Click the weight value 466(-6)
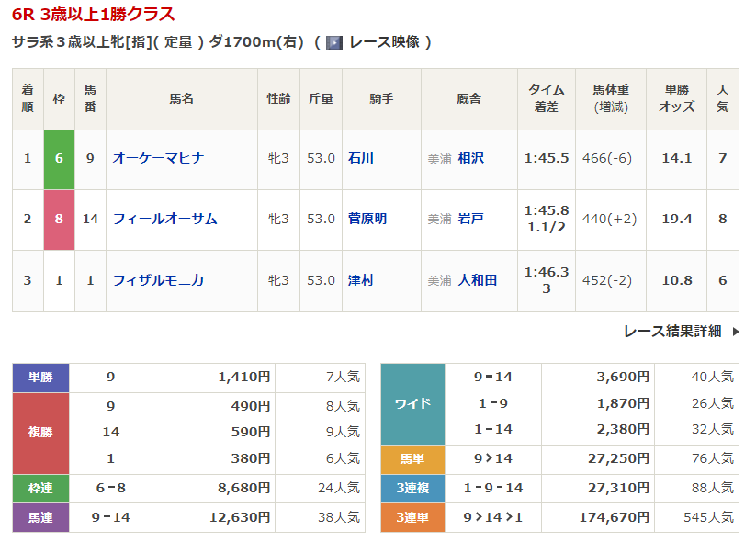Viewport: 756px width, 542px height. pyautogui.click(x=607, y=158)
